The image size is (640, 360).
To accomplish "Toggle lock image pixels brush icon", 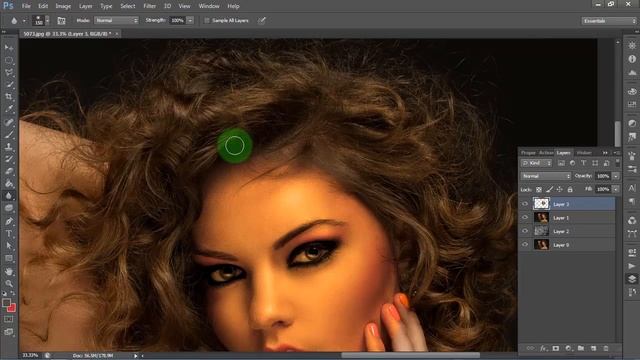I will click(x=549, y=189).
